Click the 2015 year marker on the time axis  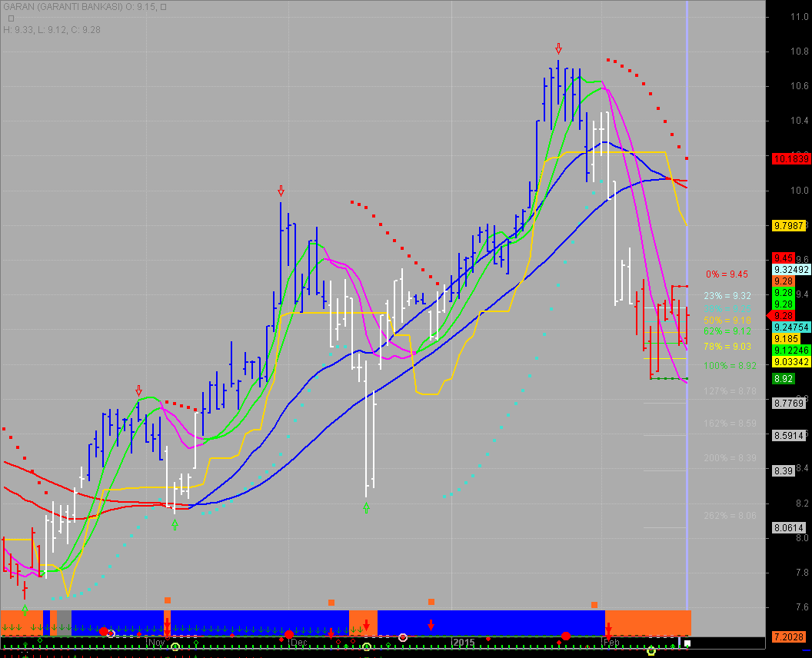[x=464, y=642]
